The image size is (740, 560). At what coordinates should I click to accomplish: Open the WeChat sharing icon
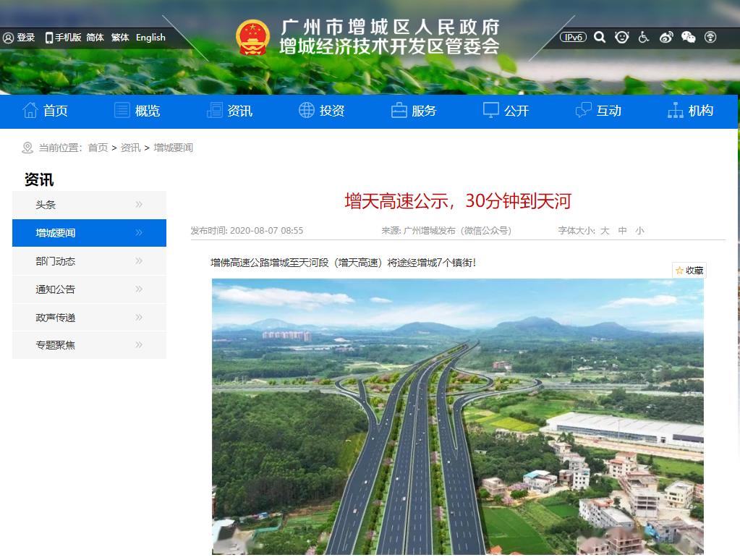click(688, 37)
